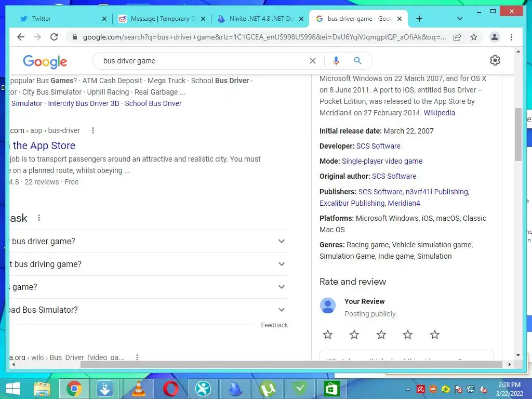
Task: Open the Meridian4 publisher link
Action: (x=404, y=203)
